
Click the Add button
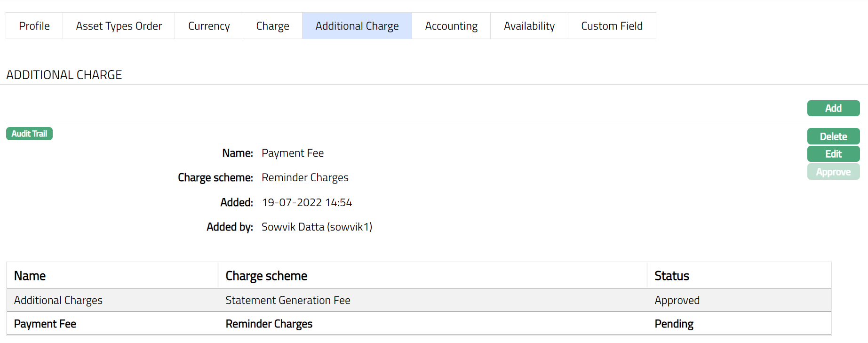click(x=833, y=108)
